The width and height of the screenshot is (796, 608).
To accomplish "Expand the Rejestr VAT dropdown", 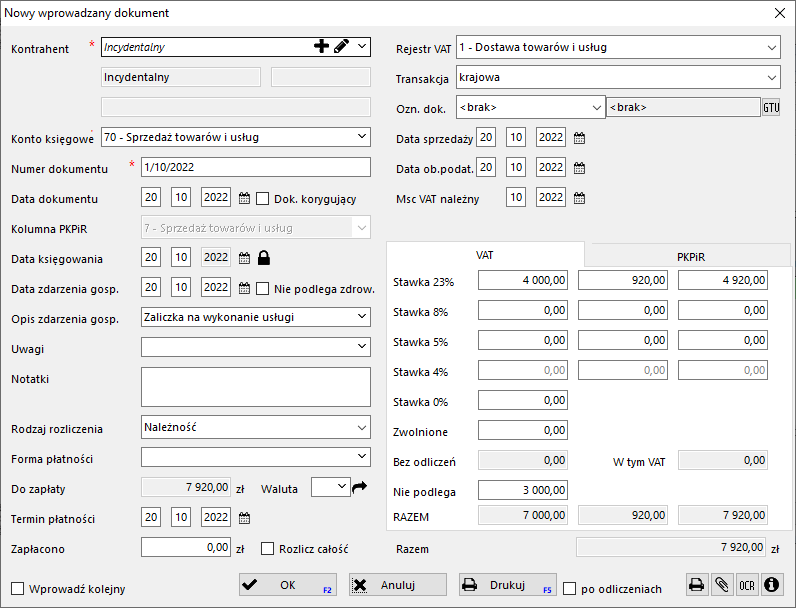I will point(771,46).
